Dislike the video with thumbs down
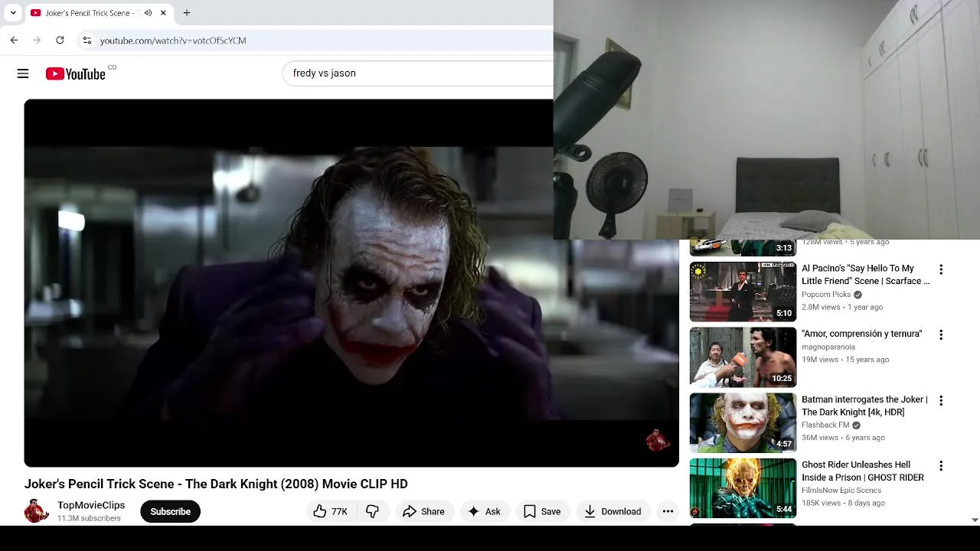 tap(373, 511)
